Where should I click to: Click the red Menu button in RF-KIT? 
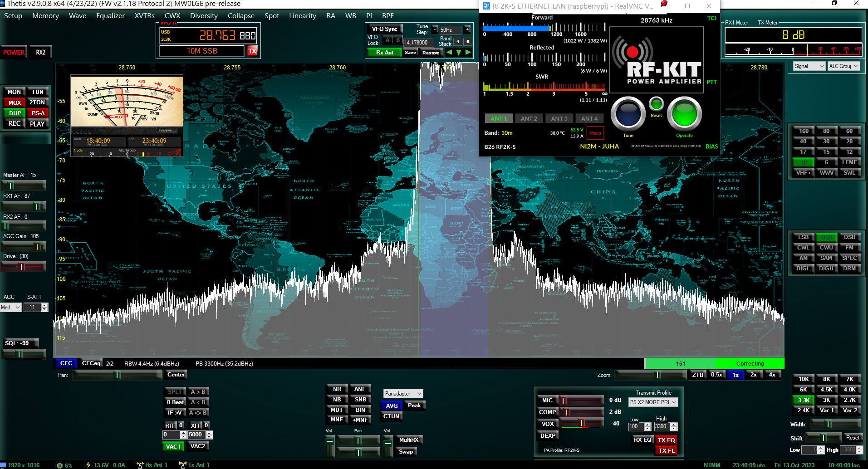(595, 133)
